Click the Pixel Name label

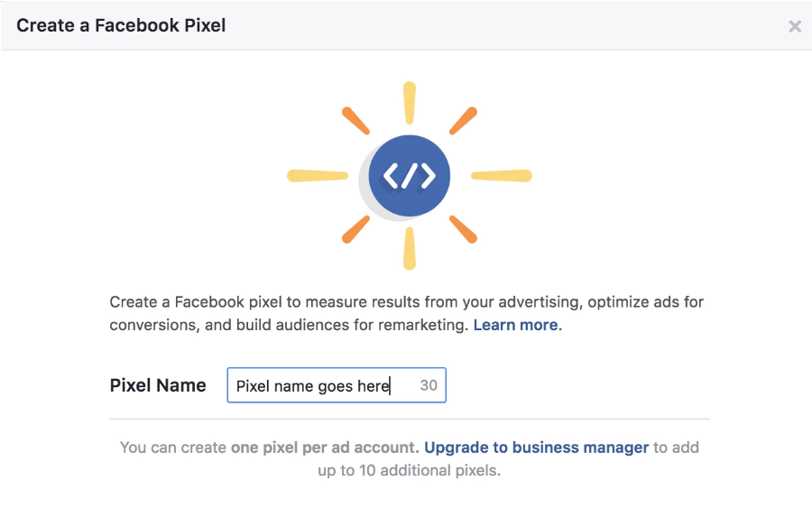pyautogui.click(x=158, y=385)
